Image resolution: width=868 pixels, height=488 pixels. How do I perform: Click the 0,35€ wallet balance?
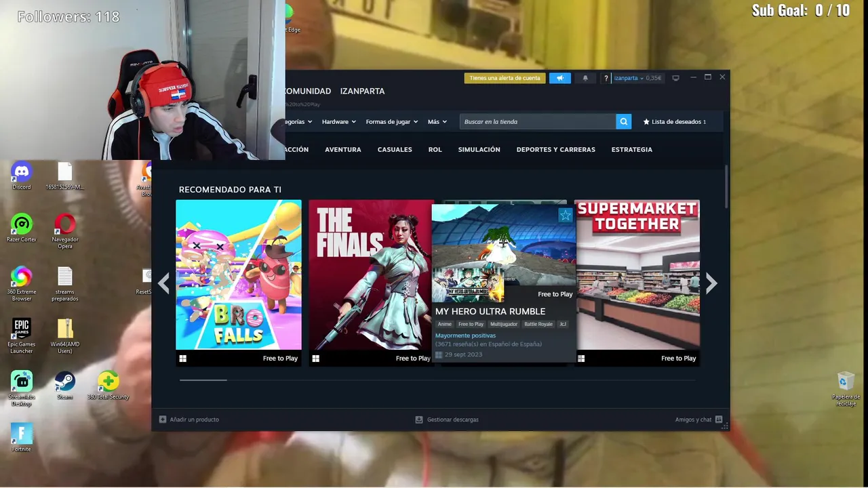(x=654, y=78)
